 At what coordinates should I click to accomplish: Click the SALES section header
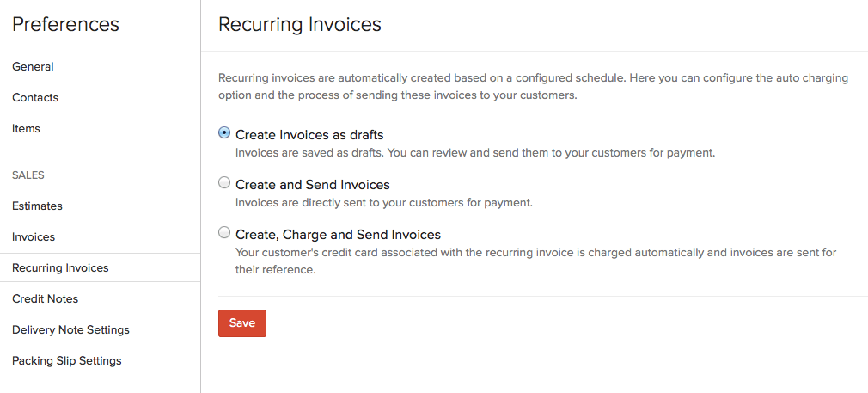point(28,175)
